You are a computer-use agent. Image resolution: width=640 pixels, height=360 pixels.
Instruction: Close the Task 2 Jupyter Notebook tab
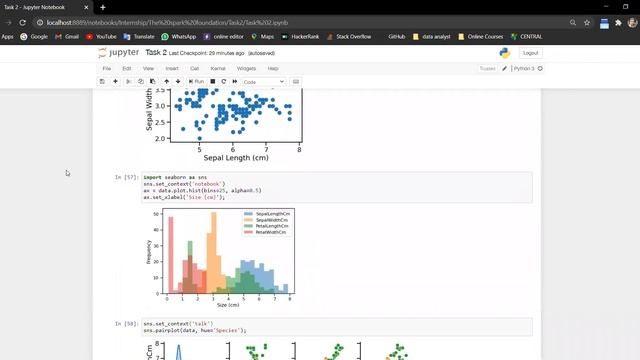86,7
